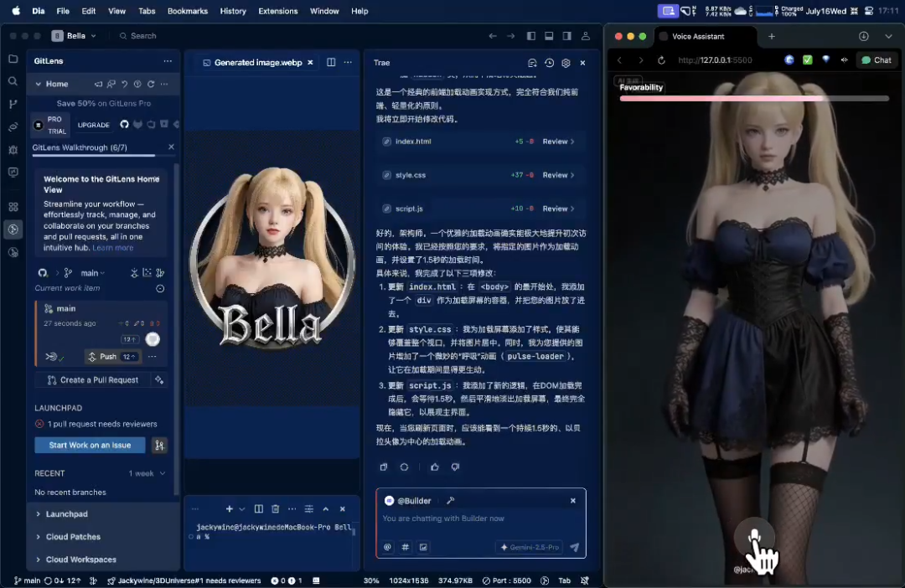Open the Extensions menu in menu bar

[x=277, y=11]
